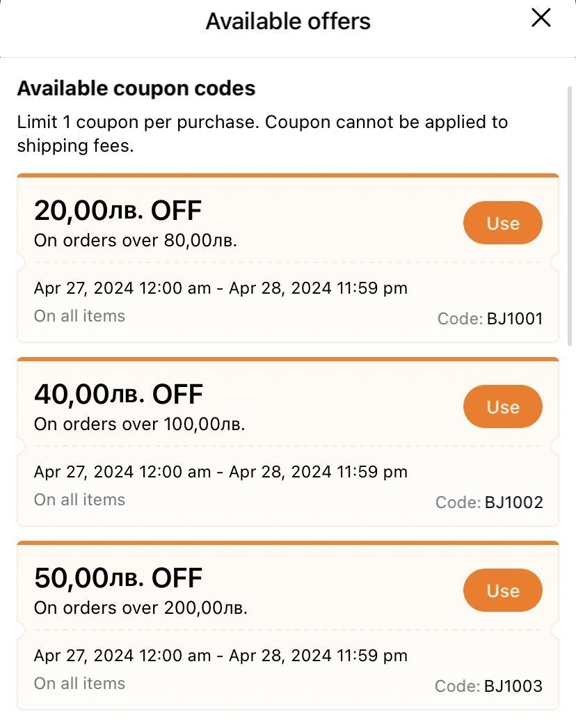Select coupon code BJ1002
Screen dimensions: 576x728
(x=513, y=503)
